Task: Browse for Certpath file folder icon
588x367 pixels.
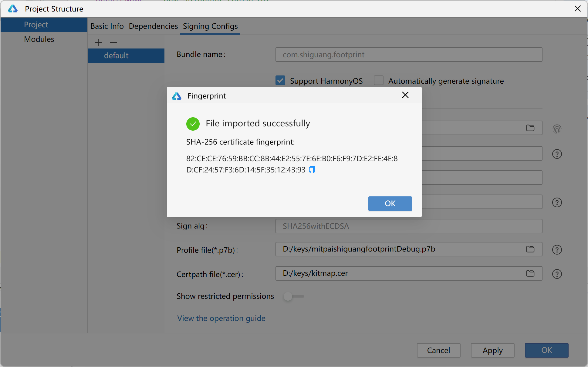Action: 530,273
